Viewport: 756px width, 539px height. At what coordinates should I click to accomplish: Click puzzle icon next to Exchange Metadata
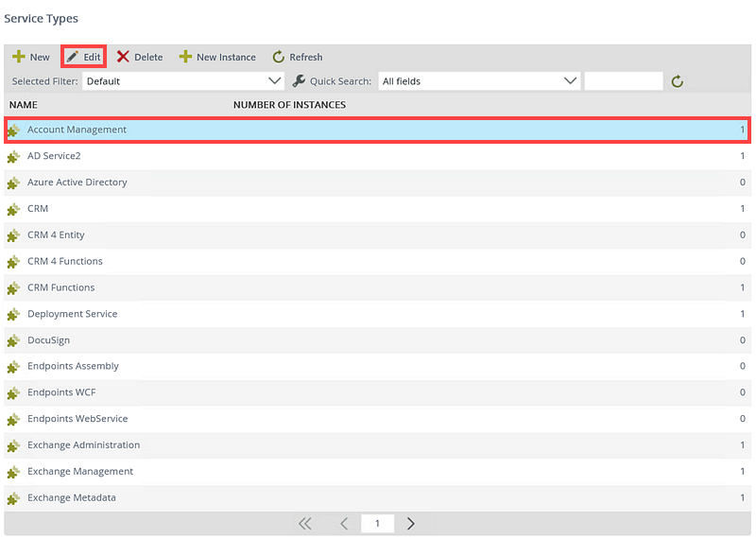[x=13, y=498]
